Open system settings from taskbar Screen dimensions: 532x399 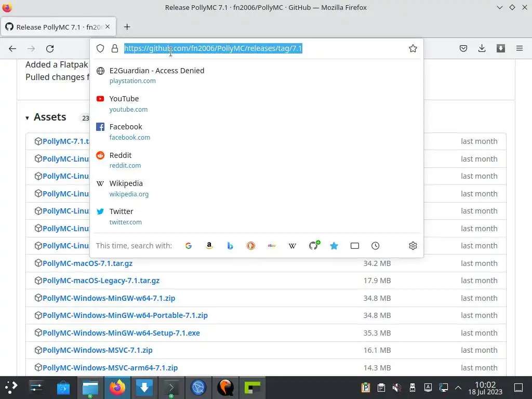(x=36, y=388)
